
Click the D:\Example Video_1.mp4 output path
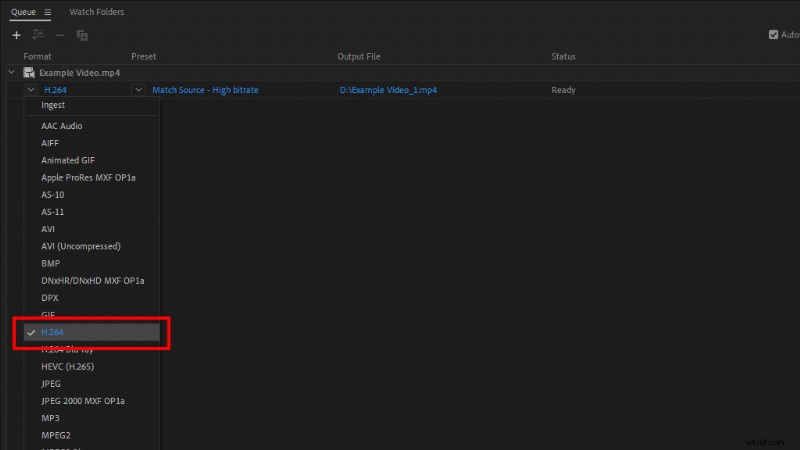tap(388, 90)
